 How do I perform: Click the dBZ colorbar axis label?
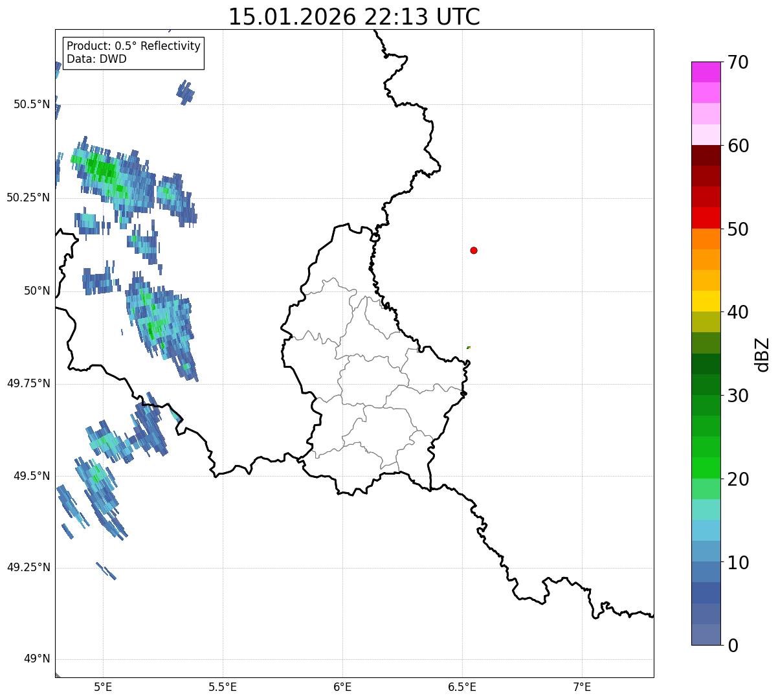tap(763, 354)
